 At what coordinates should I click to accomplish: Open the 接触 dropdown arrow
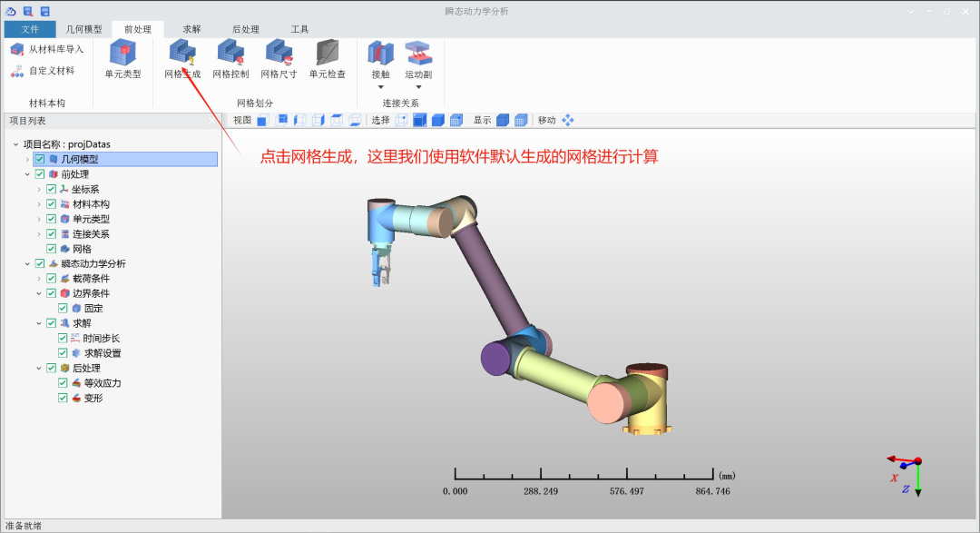click(x=380, y=87)
